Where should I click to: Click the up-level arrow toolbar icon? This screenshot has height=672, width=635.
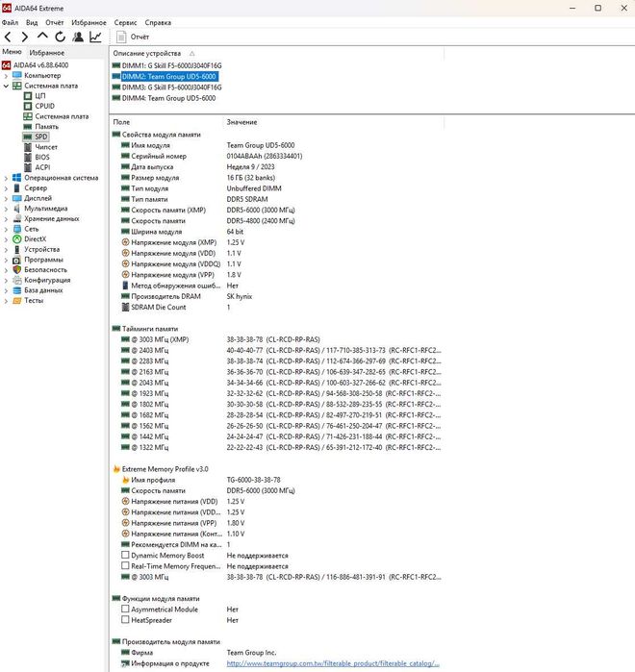coord(42,36)
